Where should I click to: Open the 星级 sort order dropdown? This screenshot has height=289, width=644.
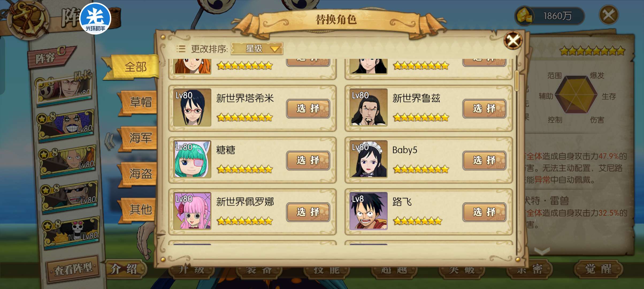point(257,48)
